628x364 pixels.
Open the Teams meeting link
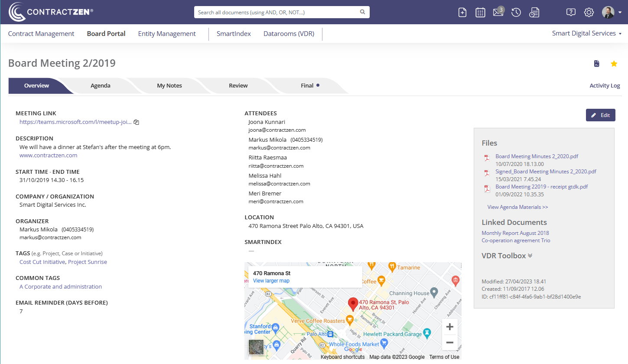[75, 122]
